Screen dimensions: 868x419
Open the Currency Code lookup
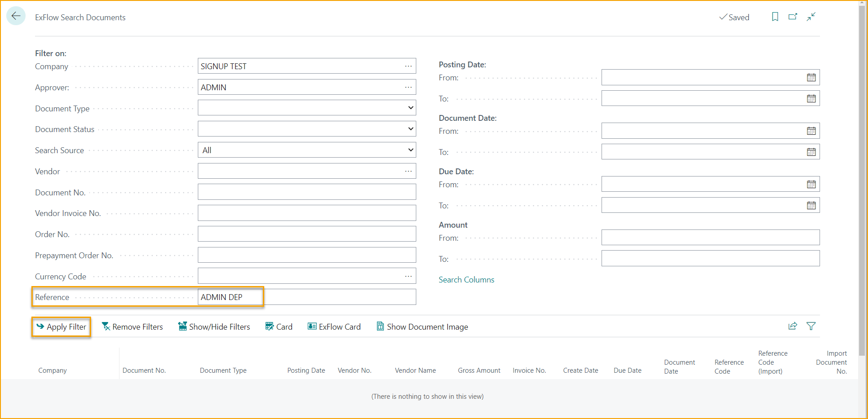click(408, 275)
